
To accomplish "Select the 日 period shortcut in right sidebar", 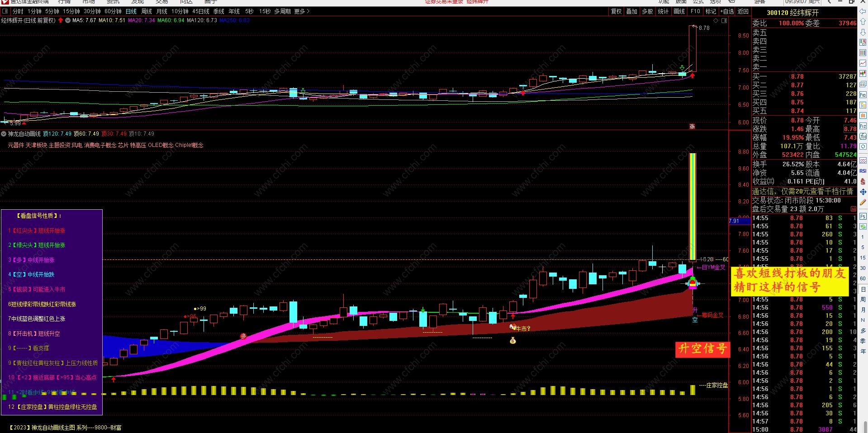I will pyautogui.click(x=863, y=289).
